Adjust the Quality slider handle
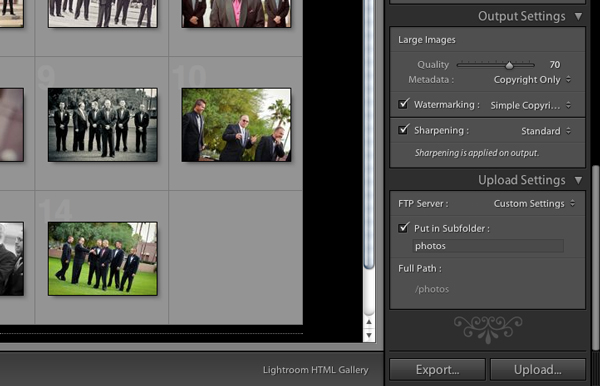The height and width of the screenshot is (386, 600). point(509,65)
